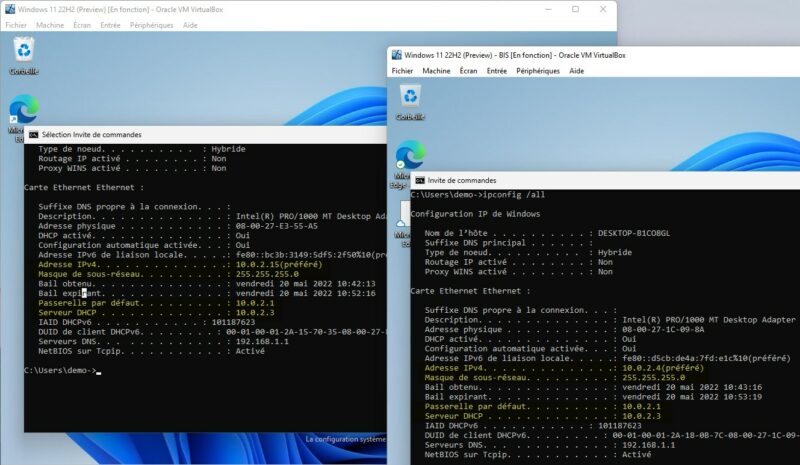
Task: Click hostname DESKTOP-B1COBGL in BIS console
Action: pos(634,233)
